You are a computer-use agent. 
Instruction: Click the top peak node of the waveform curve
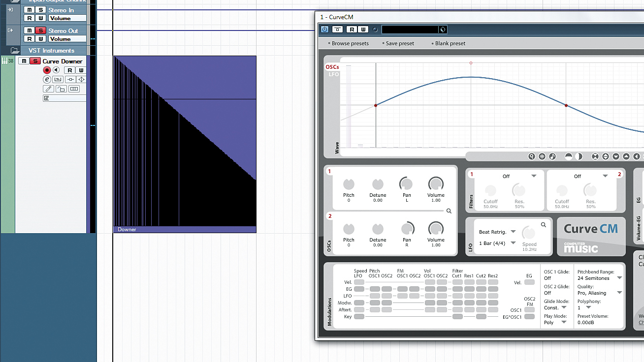471,63
